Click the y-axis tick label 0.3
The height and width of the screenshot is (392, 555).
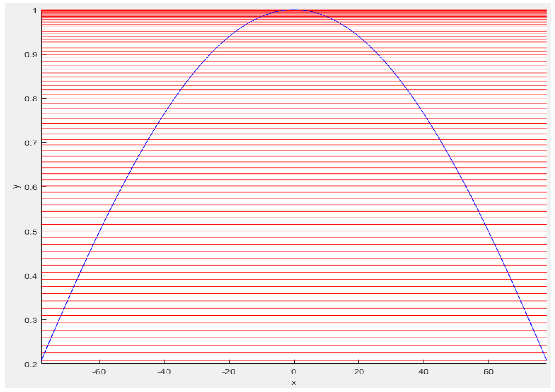click(31, 320)
